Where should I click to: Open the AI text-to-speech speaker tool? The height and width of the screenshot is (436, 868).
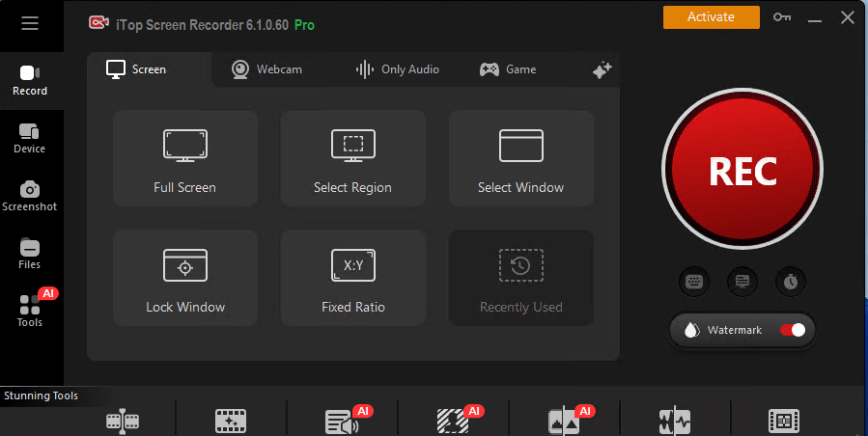(x=342, y=422)
